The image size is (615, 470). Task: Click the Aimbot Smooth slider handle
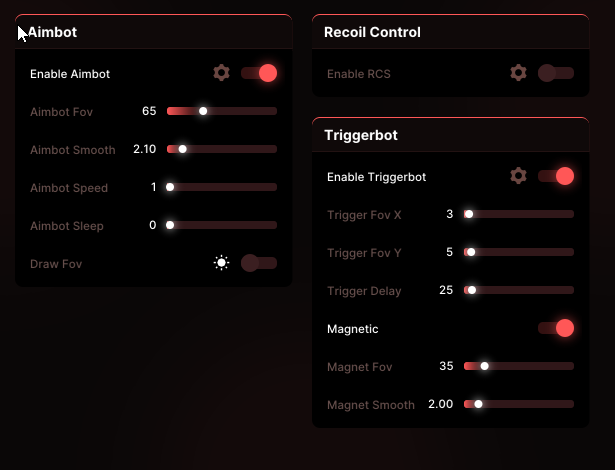coord(182,149)
